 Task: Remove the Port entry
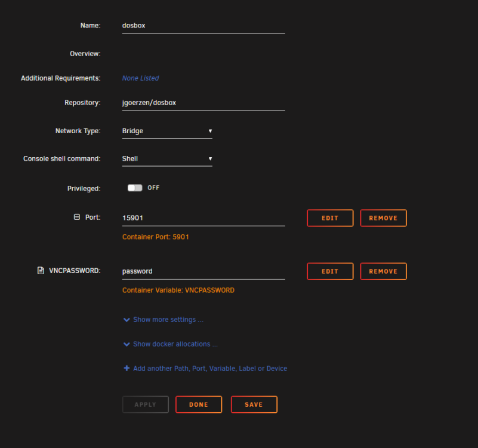click(383, 218)
